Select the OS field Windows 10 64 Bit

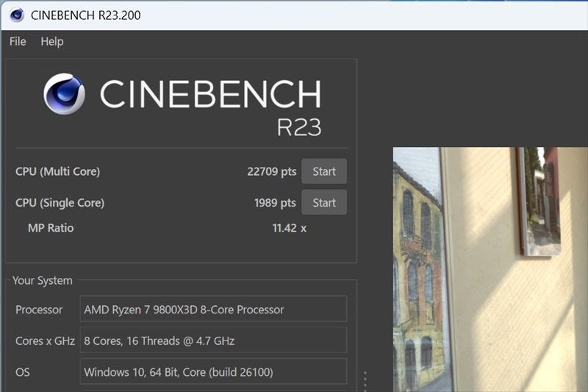click(x=213, y=371)
